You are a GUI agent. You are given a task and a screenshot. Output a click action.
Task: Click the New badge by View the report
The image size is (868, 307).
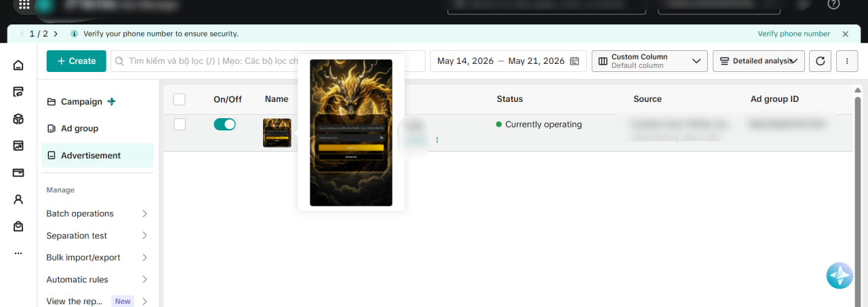coord(123,301)
